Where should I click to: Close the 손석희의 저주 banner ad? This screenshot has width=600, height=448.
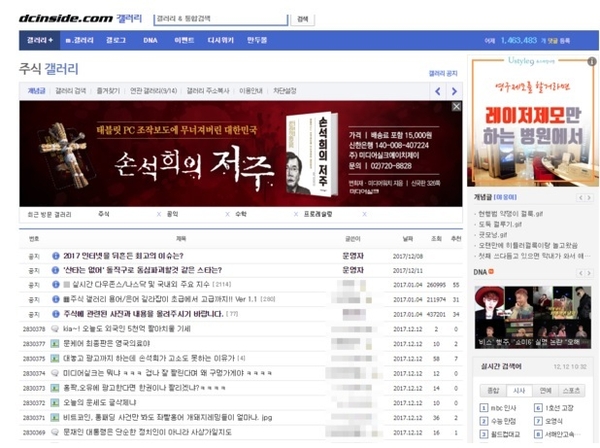(456, 107)
